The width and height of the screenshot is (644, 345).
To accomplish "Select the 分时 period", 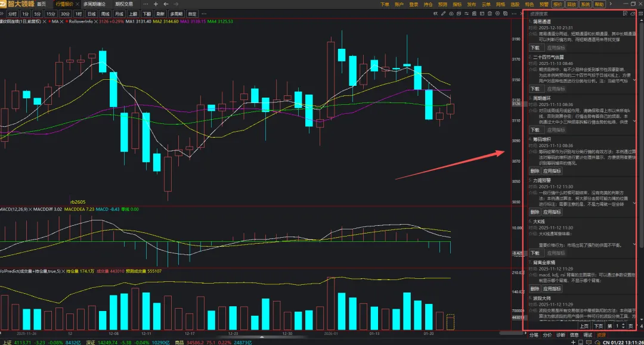I will pos(13,14).
